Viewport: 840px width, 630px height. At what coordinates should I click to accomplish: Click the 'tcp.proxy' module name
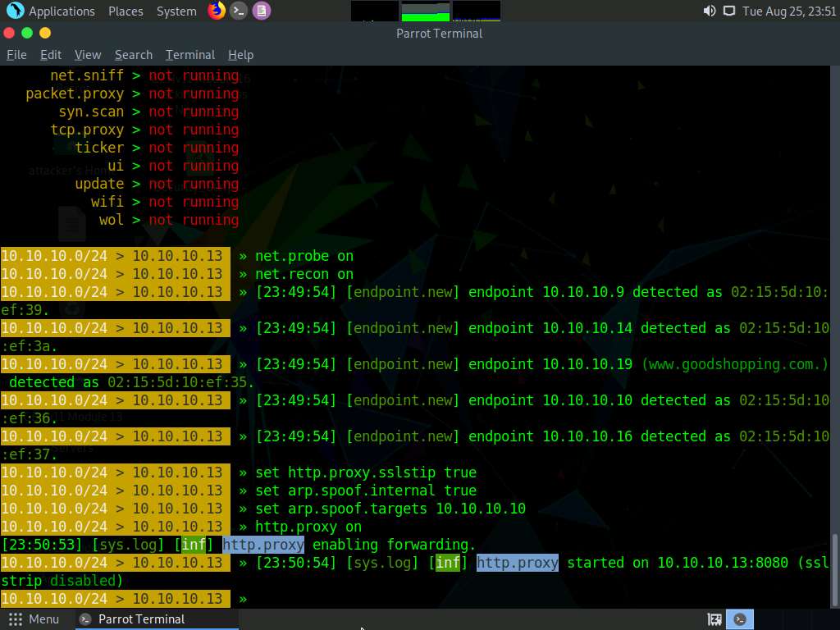87,130
